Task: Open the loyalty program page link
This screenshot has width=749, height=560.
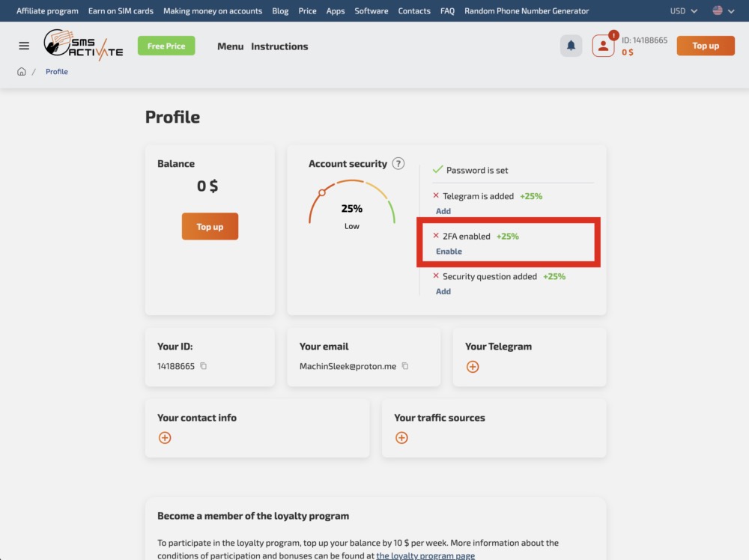Action: pos(425,556)
